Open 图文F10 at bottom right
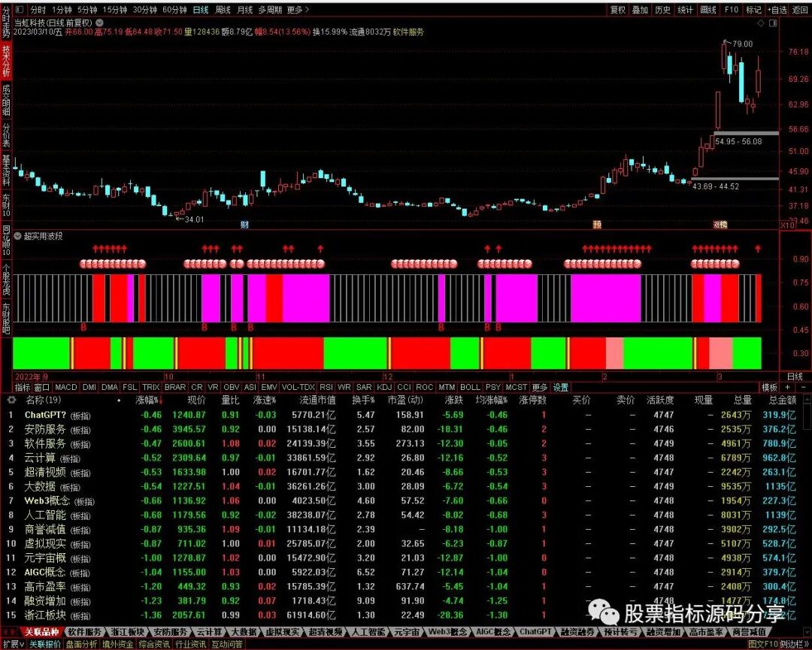The image size is (812, 650). click(x=763, y=644)
